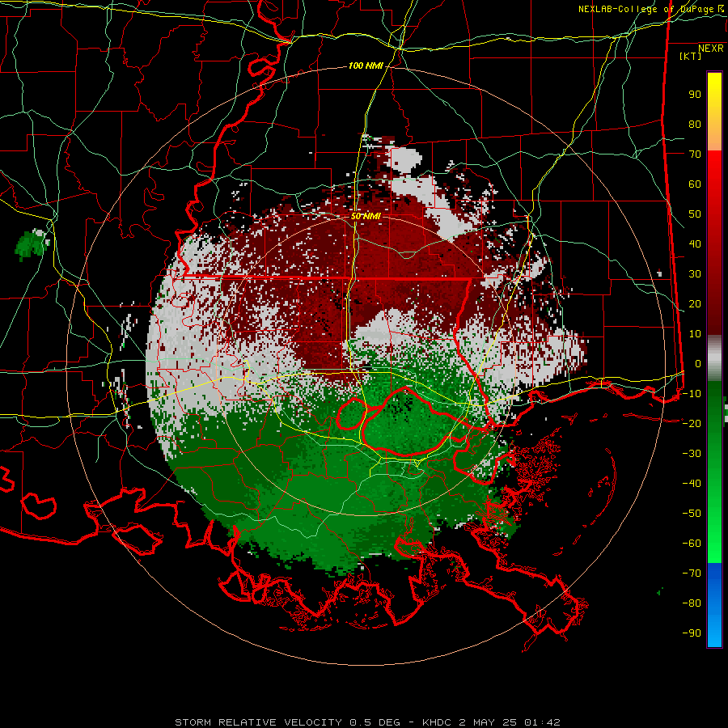Click the 90 value on velocity scale
Image resolution: width=728 pixels, height=728 pixels.
695,95
